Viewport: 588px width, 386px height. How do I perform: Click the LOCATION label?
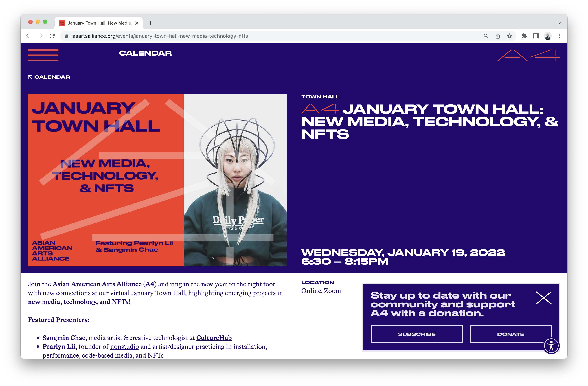[317, 282]
